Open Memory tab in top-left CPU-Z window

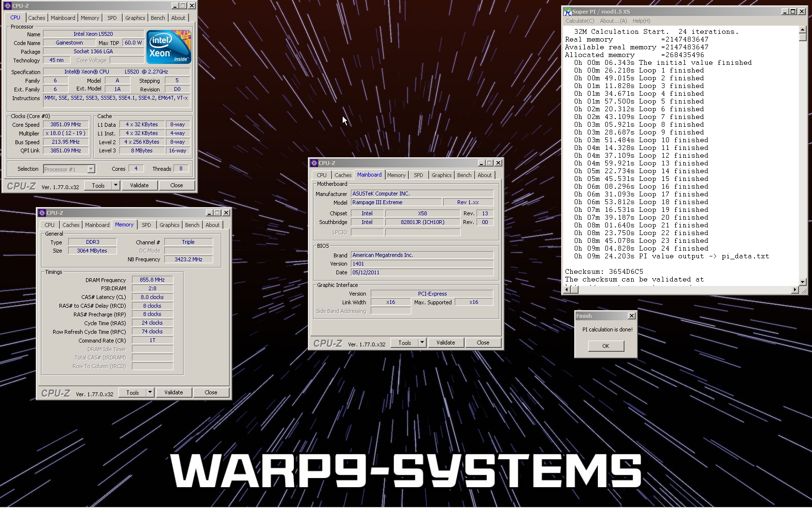click(x=90, y=18)
